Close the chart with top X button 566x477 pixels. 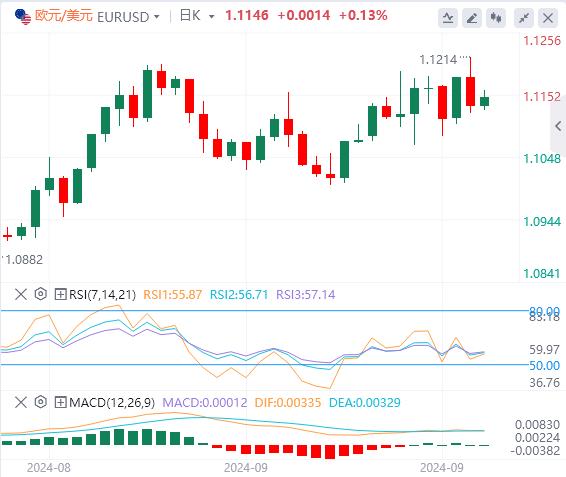548,18
